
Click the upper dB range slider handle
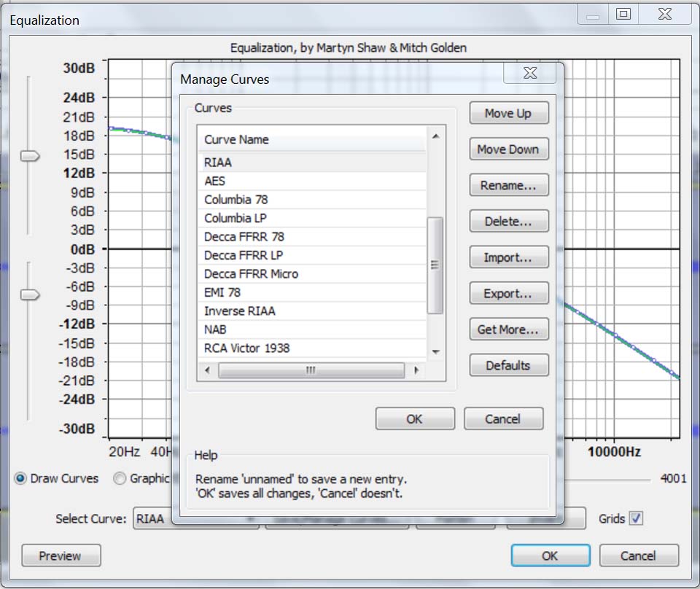point(30,156)
